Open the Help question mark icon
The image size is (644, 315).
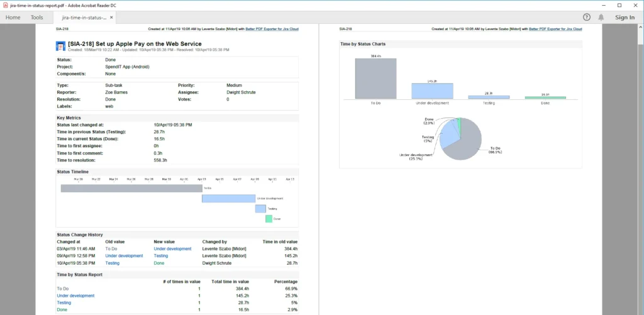click(x=587, y=17)
